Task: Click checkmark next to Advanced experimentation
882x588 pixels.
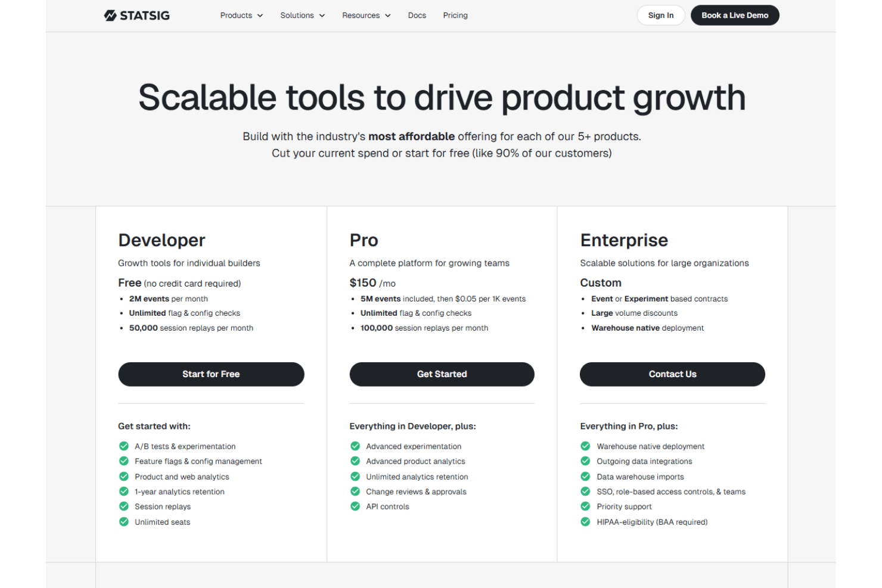Action: [355, 446]
